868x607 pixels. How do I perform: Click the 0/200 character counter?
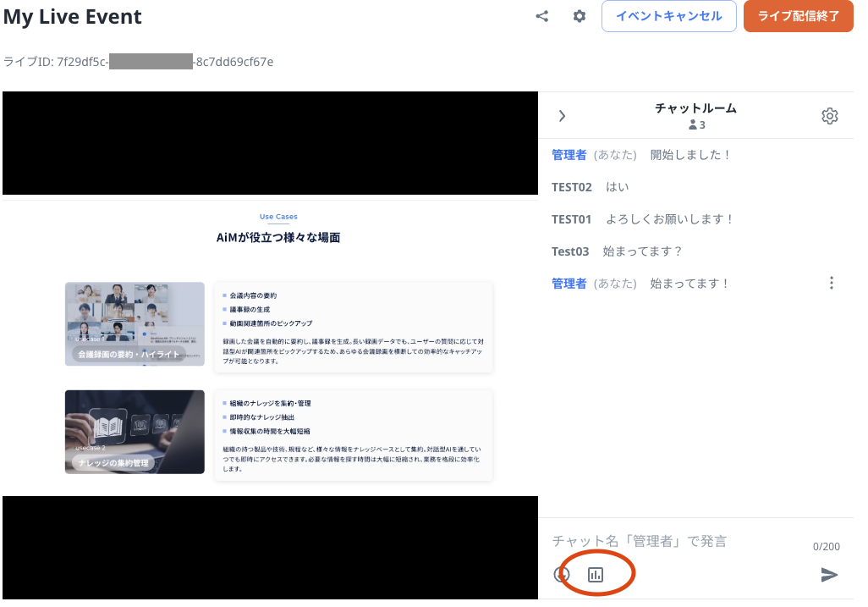tap(827, 546)
